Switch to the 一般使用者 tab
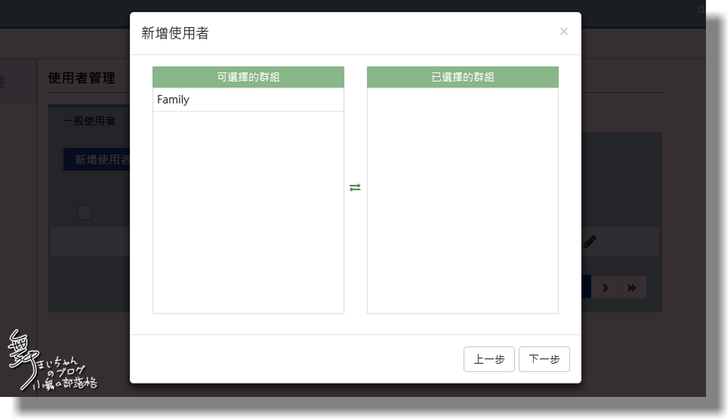Screen dimensions: 728x419 (x=89, y=121)
